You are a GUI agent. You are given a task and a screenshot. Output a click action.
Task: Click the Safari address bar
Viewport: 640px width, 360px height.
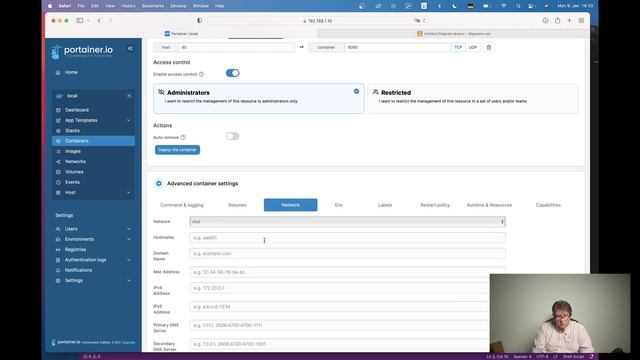(319, 20)
